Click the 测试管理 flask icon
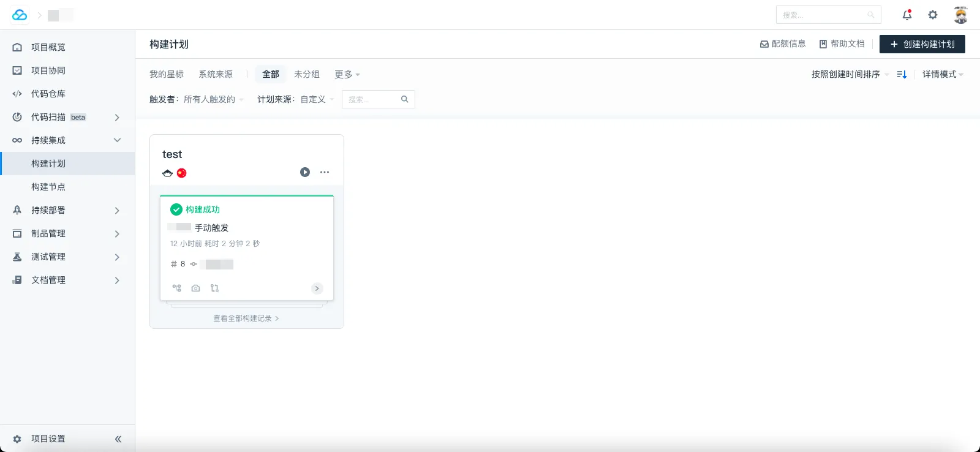The image size is (980, 452). 17,257
